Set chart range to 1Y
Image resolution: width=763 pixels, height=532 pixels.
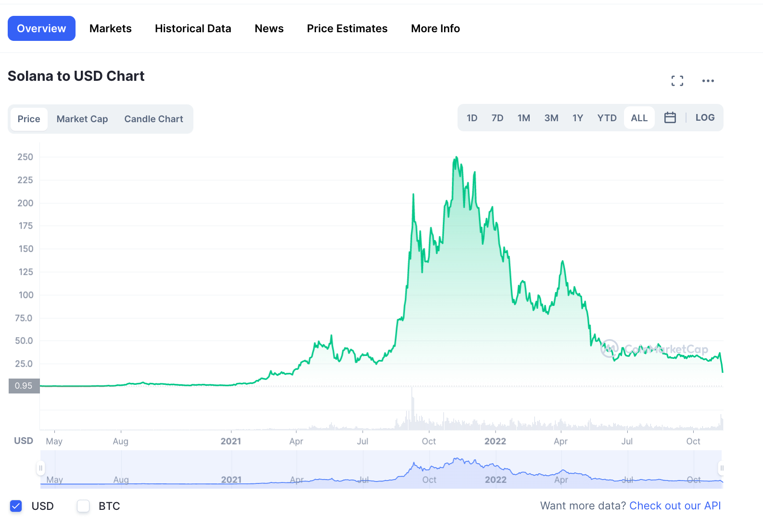click(x=578, y=118)
